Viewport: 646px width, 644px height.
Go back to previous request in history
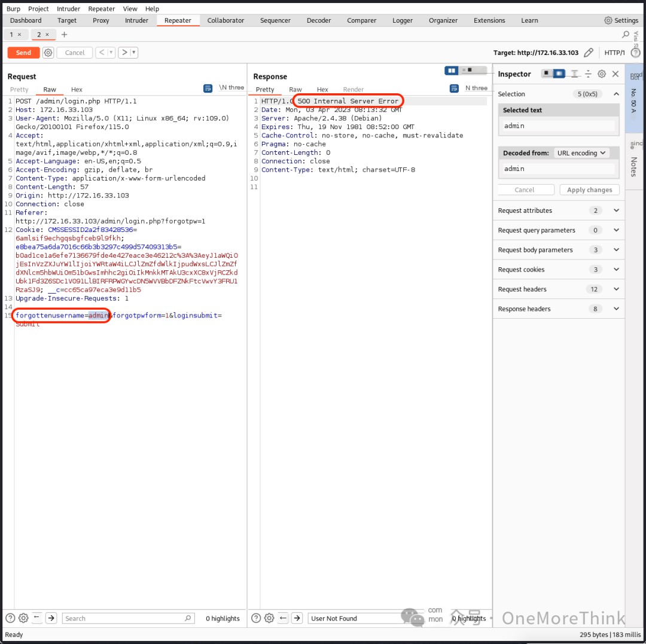click(x=102, y=53)
